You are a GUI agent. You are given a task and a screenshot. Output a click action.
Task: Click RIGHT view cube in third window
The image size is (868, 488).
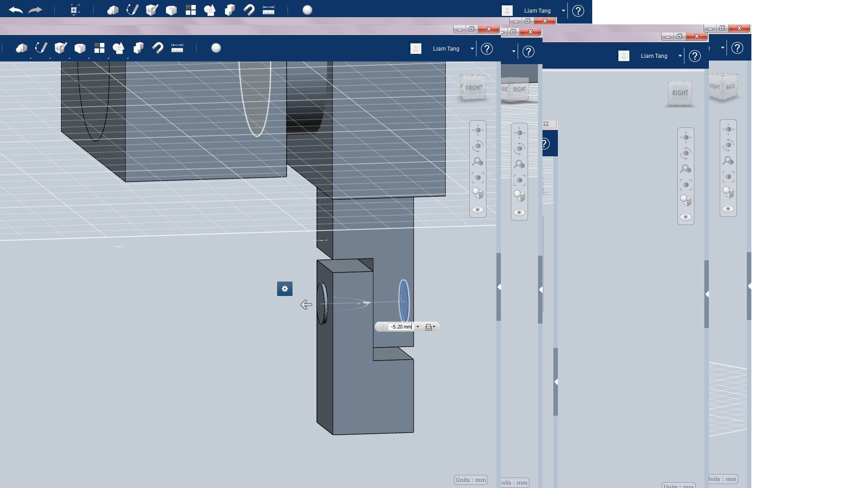point(680,93)
